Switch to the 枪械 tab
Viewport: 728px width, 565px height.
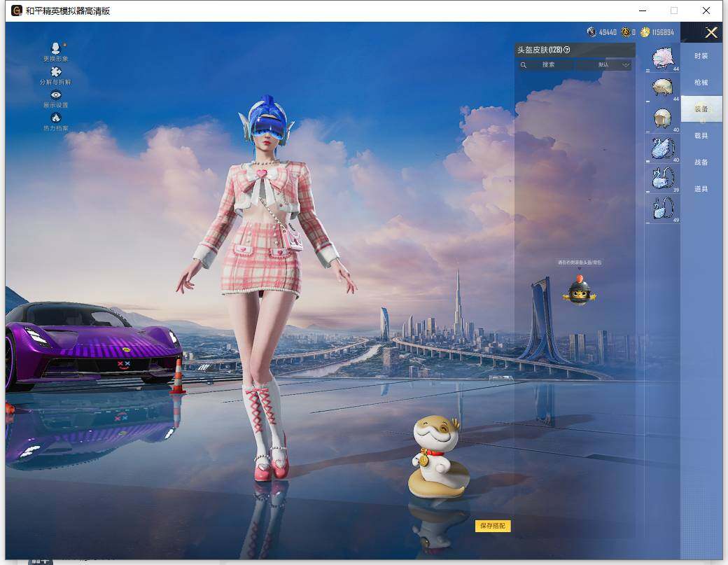pos(701,82)
